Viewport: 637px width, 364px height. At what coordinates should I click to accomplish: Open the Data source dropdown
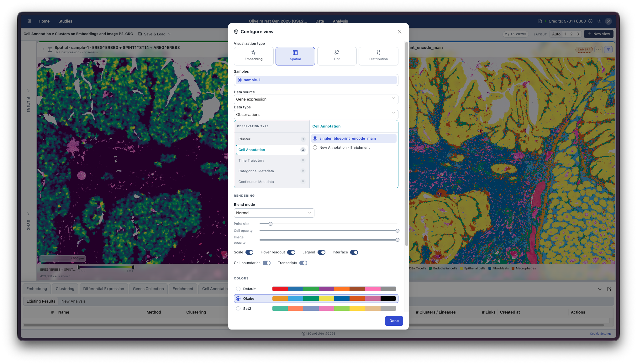pos(316,99)
